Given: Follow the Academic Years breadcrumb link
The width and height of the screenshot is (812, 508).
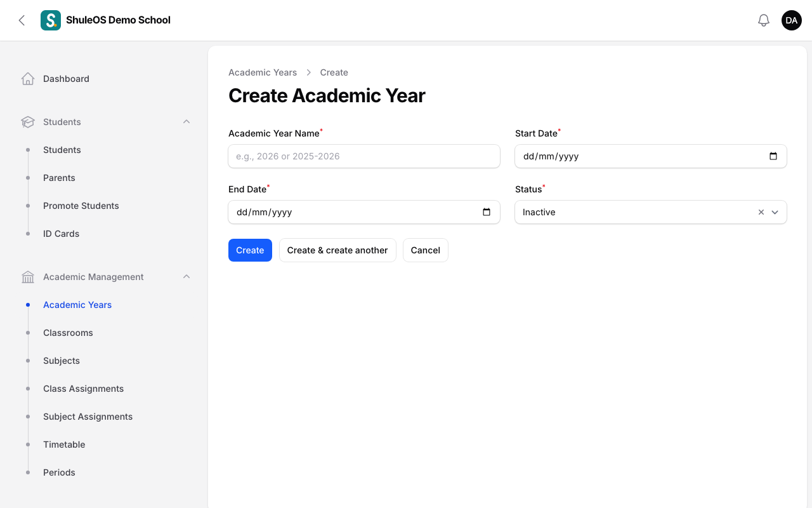Looking at the screenshot, I should coord(263,72).
